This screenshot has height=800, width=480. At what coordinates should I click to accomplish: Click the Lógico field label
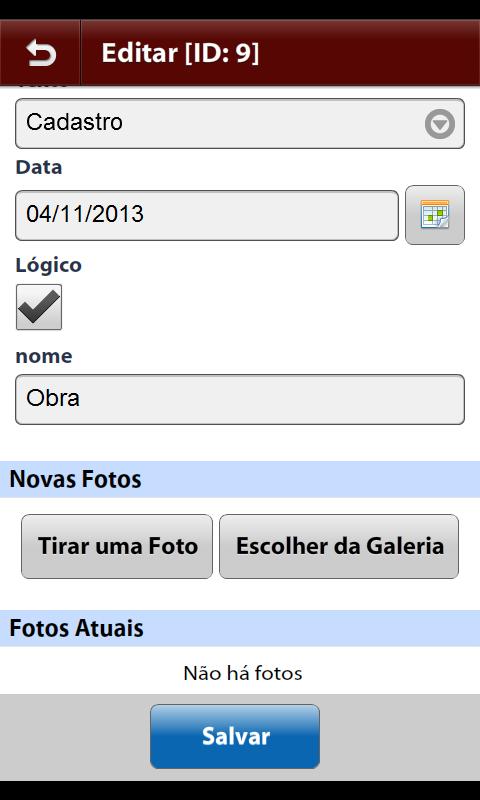tap(48, 265)
